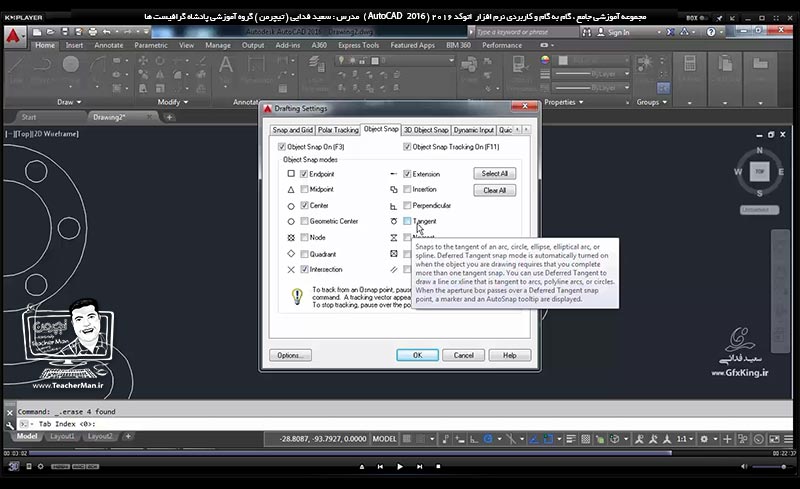The height and width of the screenshot is (489, 800).
Task: Click Help button in Drafting Settings
Action: tap(510, 355)
